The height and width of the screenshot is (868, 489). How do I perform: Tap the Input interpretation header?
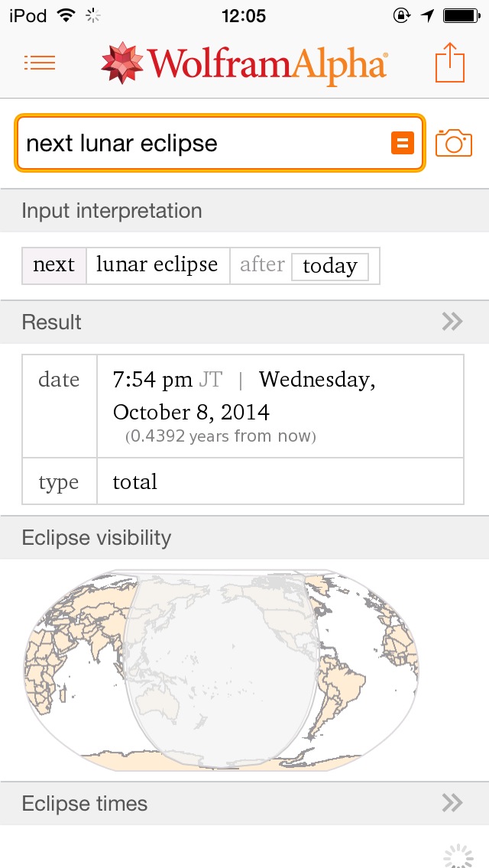112,211
